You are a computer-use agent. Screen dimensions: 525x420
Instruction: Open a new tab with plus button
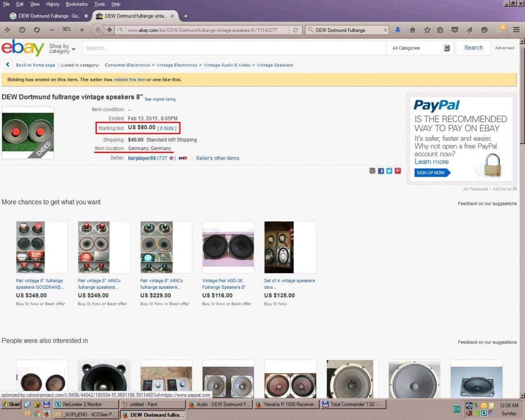click(x=185, y=16)
